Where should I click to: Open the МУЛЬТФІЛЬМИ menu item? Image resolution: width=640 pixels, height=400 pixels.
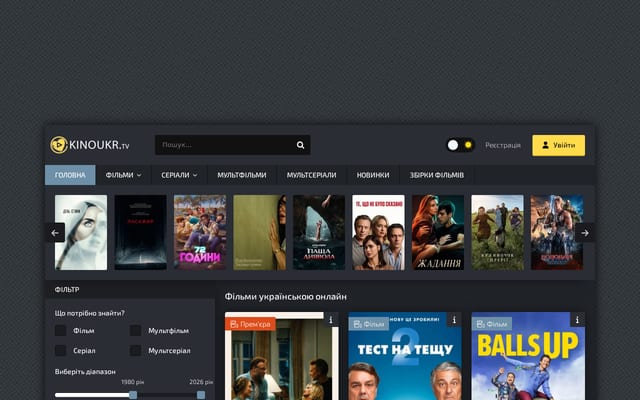(x=242, y=175)
